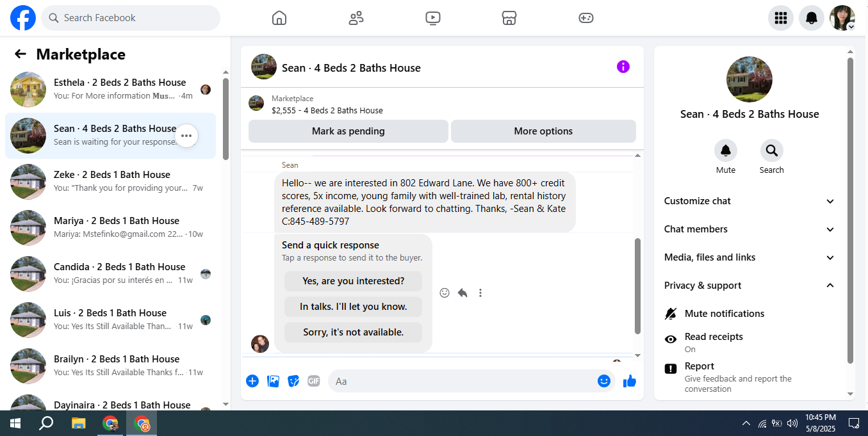The height and width of the screenshot is (436, 868).
Task: Select the Zeke 2 Beds conversation
Action: pos(110,182)
